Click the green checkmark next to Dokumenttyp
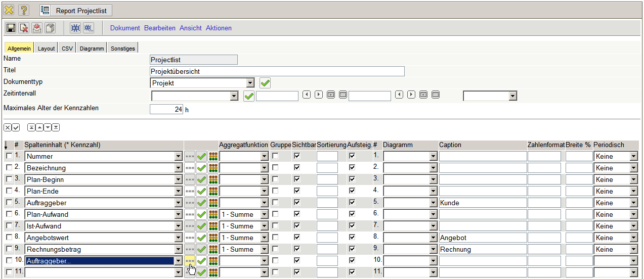The image size is (644, 279). click(265, 83)
